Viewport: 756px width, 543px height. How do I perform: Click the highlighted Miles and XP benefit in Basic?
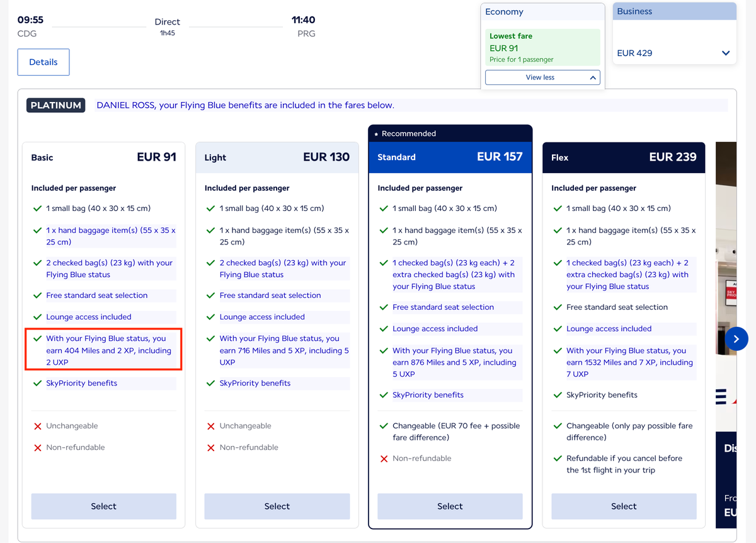103,349
